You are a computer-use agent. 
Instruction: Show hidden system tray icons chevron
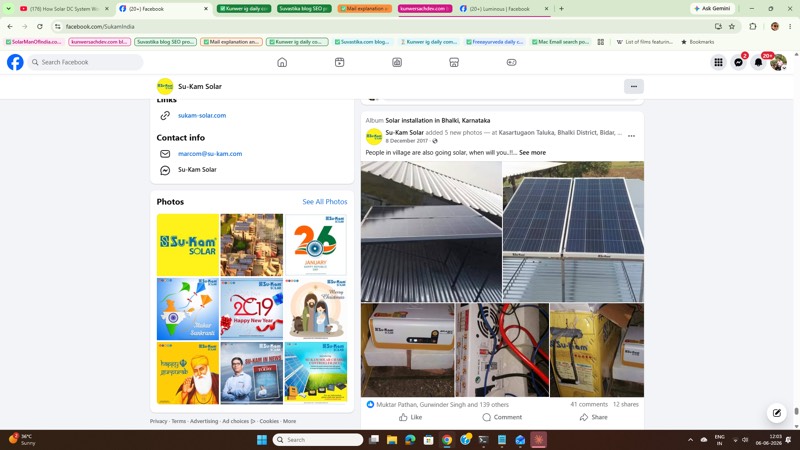click(690, 440)
